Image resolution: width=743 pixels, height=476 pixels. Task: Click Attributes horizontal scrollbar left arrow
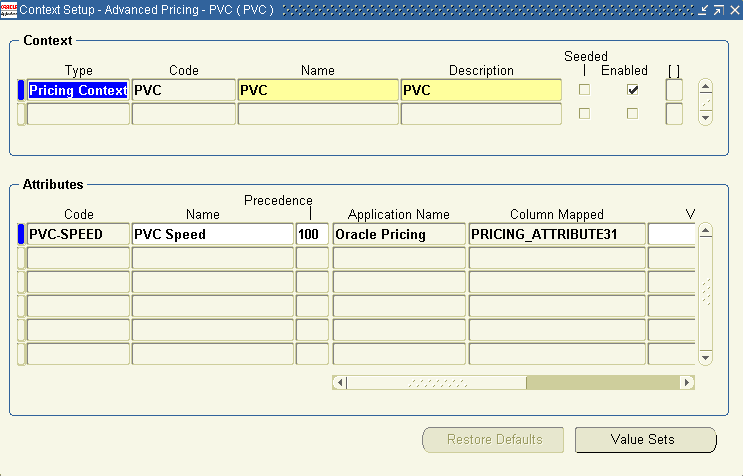(x=340, y=382)
